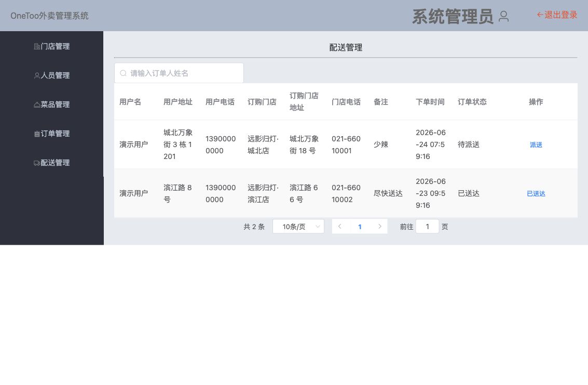Click the 待派送 status cell

(468, 144)
